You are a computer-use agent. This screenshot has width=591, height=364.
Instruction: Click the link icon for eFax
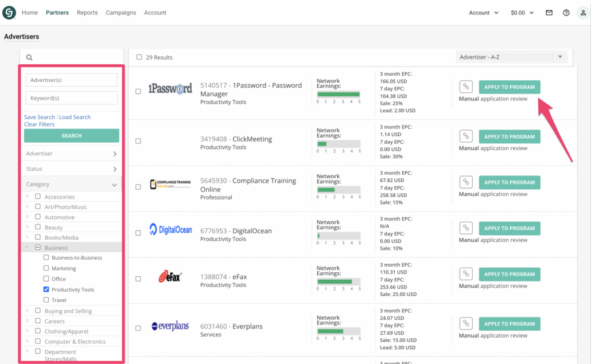[466, 274]
